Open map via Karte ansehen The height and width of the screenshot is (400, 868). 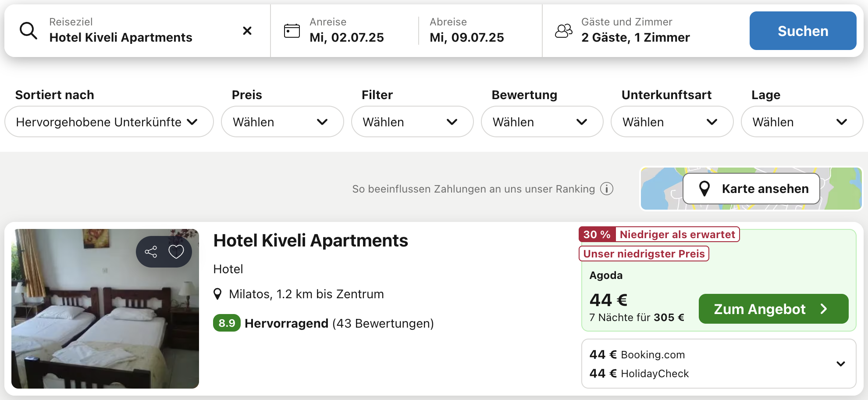click(751, 189)
